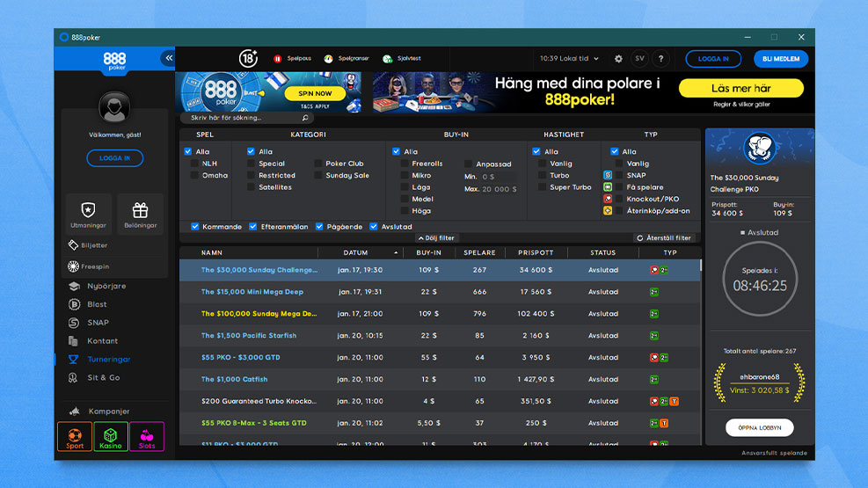This screenshot has height=488, width=868.
Task: Reset filters with Återställ filter
Action: pyautogui.click(x=664, y=238)
